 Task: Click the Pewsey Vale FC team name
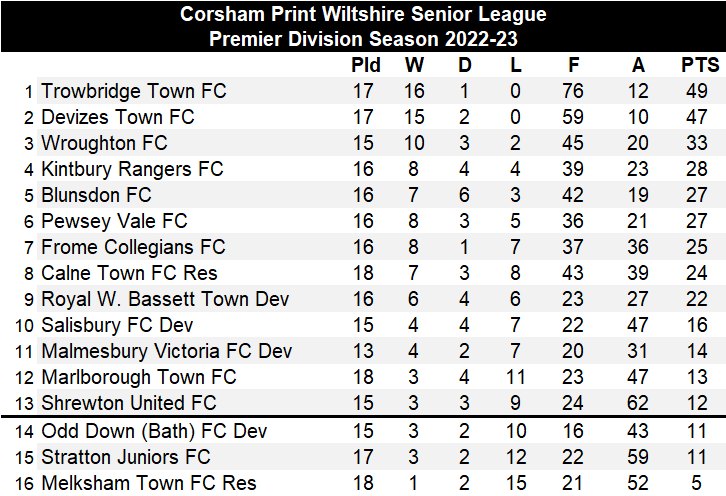[x=114, y=221]
